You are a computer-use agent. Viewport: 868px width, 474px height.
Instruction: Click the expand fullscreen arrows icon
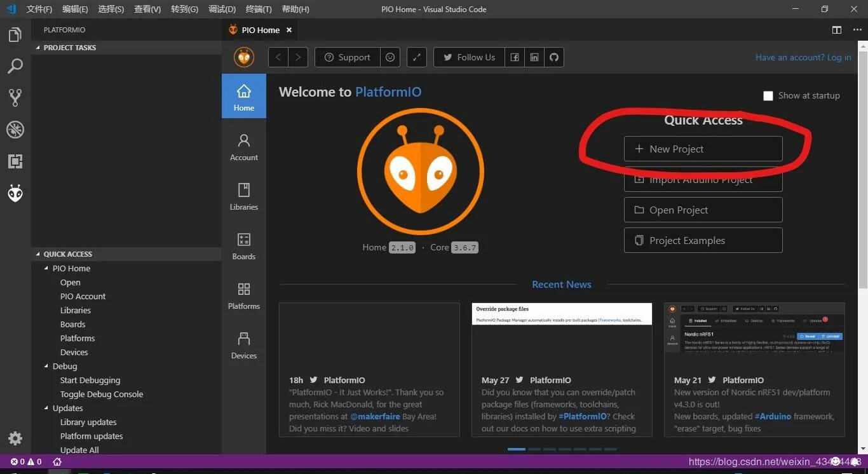click(416, 57)
